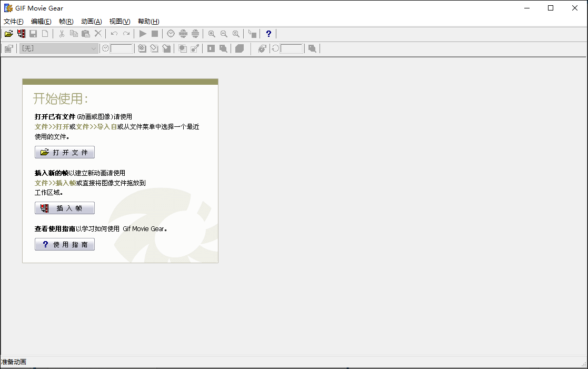Expand the [无] combo box

pos(59,48)
